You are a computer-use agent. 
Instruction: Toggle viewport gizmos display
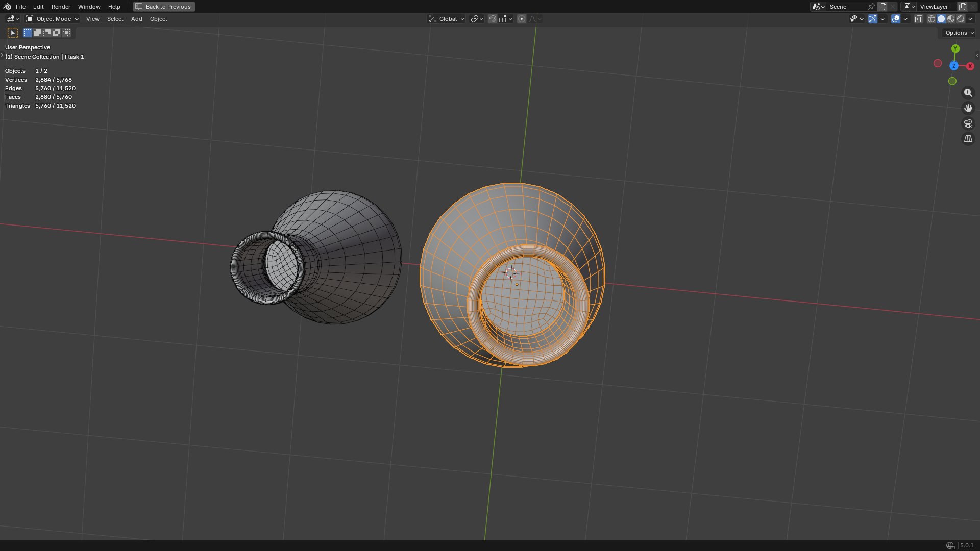(873, 19)
